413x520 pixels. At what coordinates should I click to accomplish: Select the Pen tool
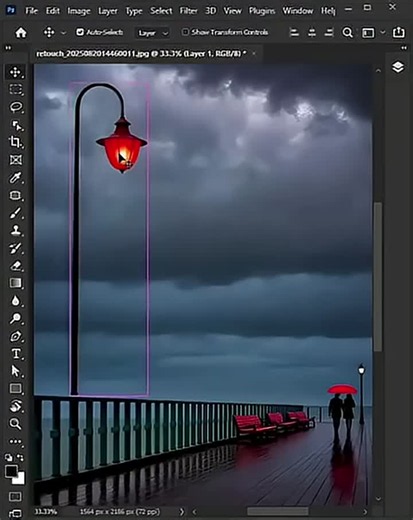tap(15, 336)
